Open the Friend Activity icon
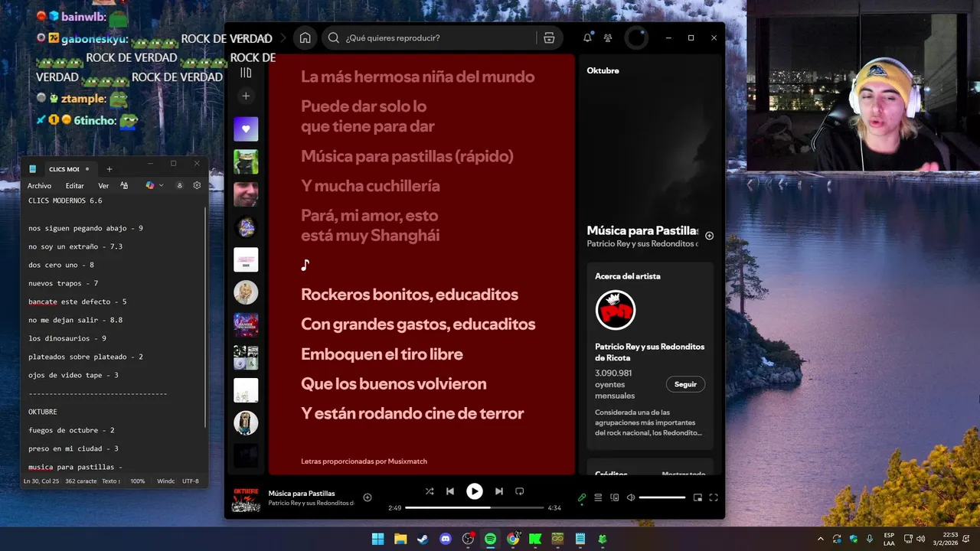The width and height of the screenshot is (980, 551). 608,37
